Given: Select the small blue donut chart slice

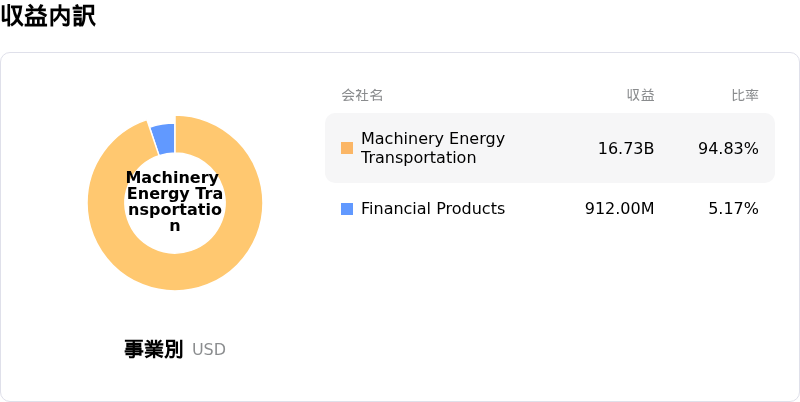Looking at the screenshot, I should pyautogui.click(x=163, y=138).
